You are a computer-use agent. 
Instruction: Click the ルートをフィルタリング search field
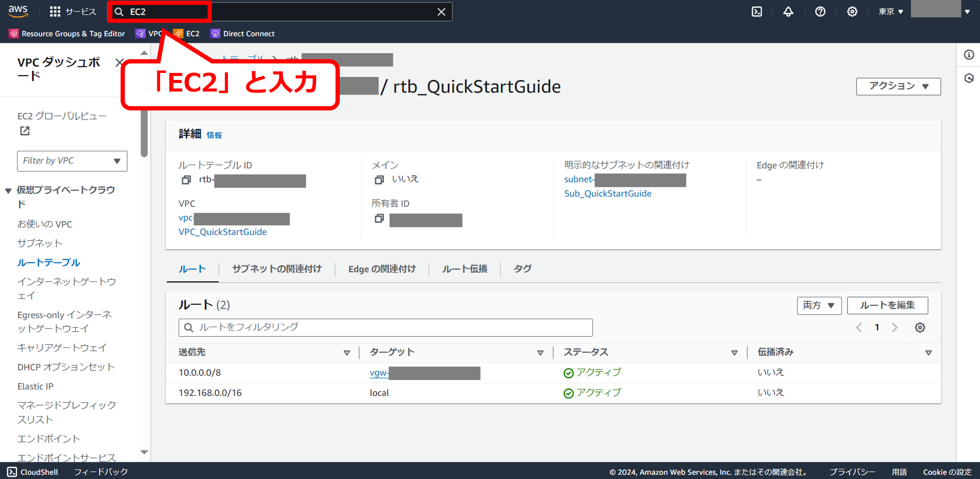tap(385, 327)
